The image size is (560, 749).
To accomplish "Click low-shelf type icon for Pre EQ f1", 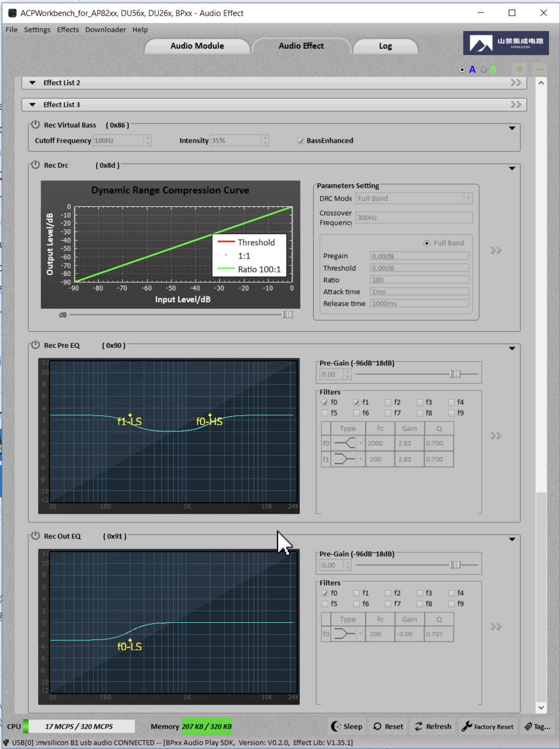I will [x=345, y=459].
